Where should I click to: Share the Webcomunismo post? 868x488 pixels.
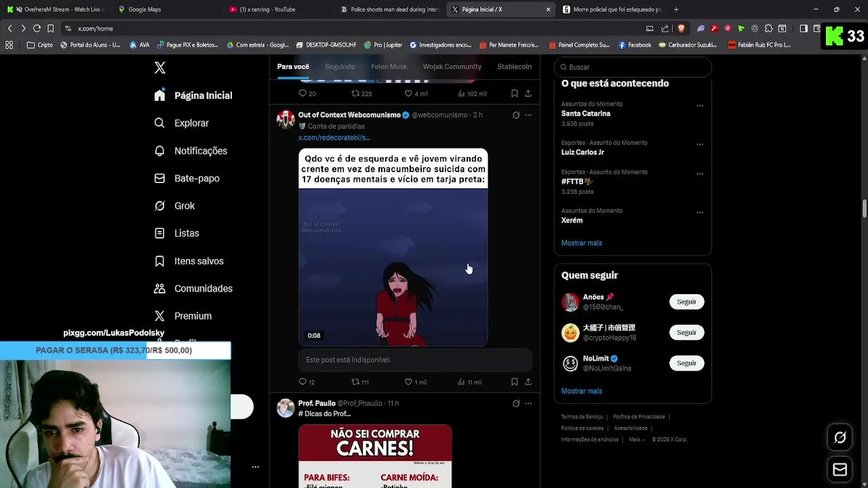point(528,382)
